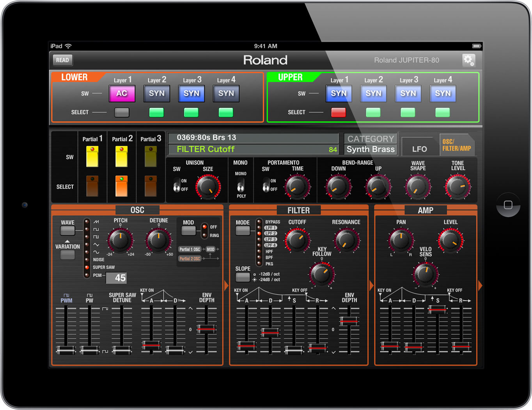Click the Bend-Range DOWN knob
Viewport: 532px width, 410px height.
(x=338, y=187)
